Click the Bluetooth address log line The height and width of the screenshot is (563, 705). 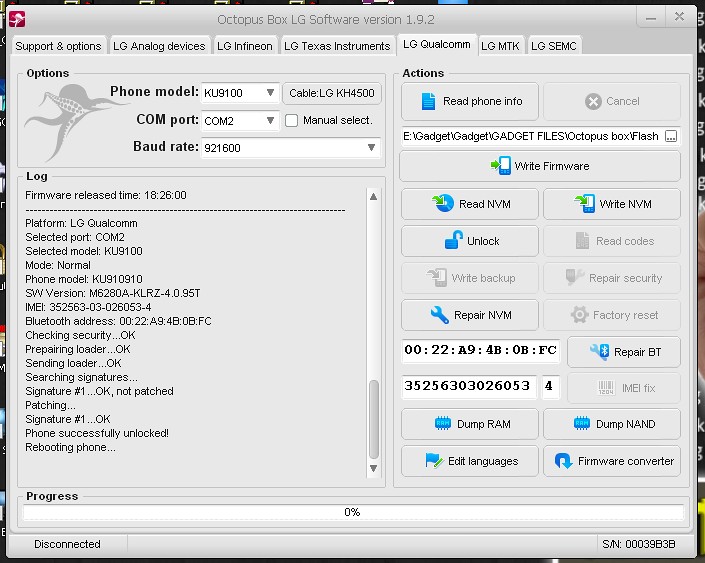coord(118,321)
